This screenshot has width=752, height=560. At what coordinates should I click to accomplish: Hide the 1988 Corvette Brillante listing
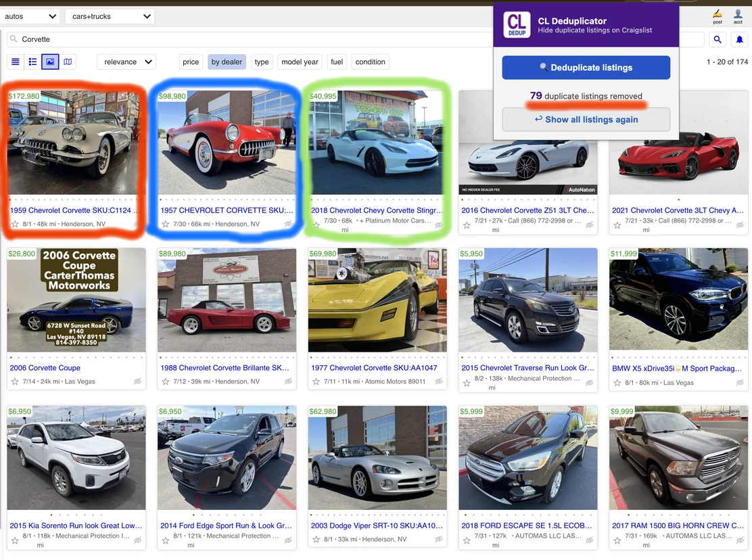point(288,381)
